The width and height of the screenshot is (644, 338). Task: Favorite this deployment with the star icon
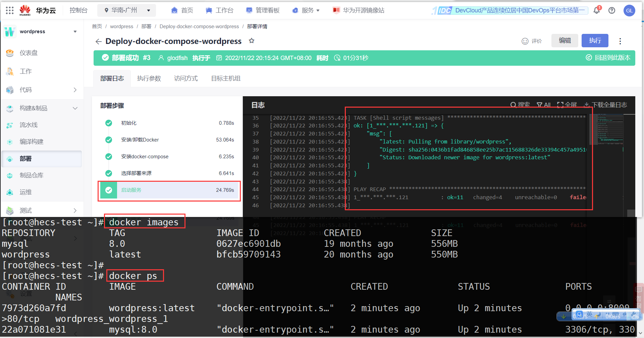tap(252, 41)
